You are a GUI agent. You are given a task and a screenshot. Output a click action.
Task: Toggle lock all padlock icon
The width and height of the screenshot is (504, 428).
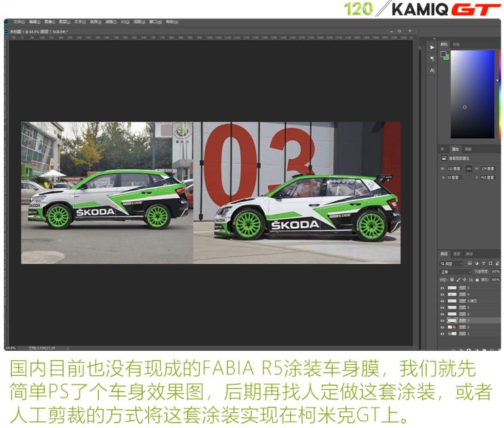click(477, 280)
